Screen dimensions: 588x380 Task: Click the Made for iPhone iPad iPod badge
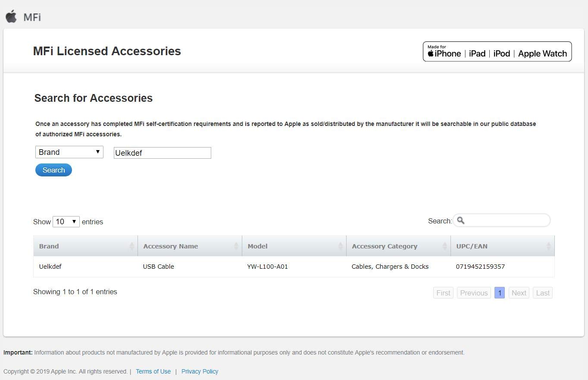coord(497,52)
